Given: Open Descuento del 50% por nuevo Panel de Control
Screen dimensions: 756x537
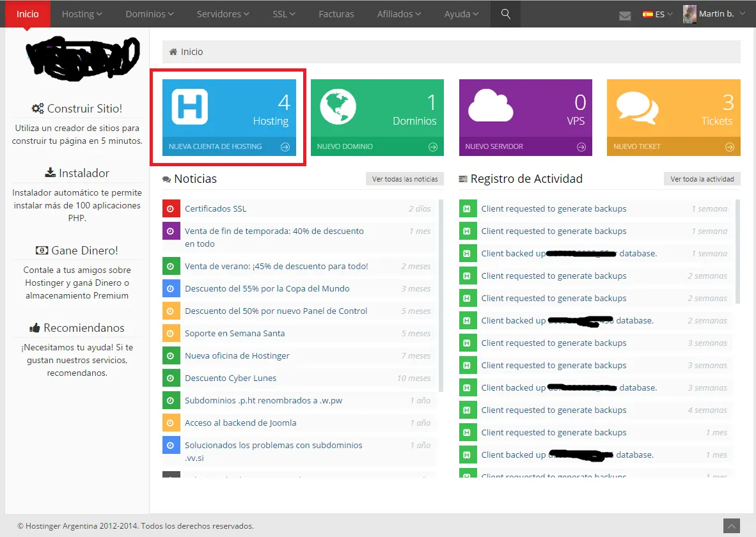Looking at the screenshot, I should tap(276, 311).
